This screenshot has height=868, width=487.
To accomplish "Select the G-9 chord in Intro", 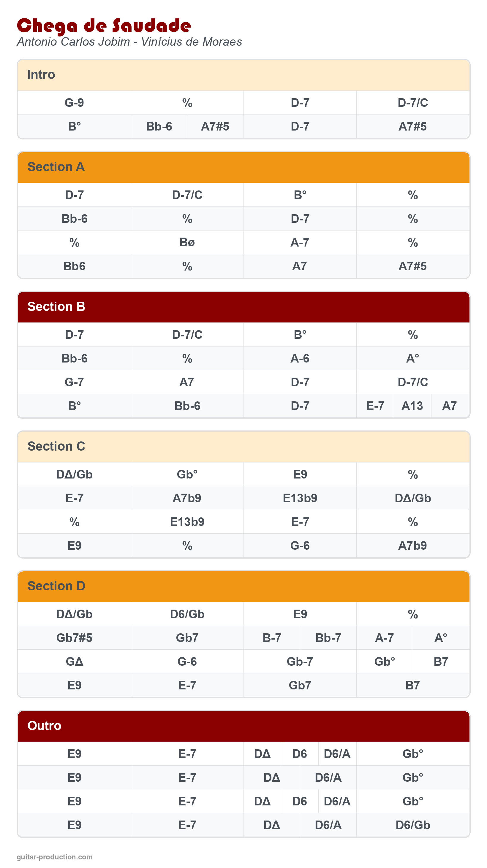I will tap(74, 103).
